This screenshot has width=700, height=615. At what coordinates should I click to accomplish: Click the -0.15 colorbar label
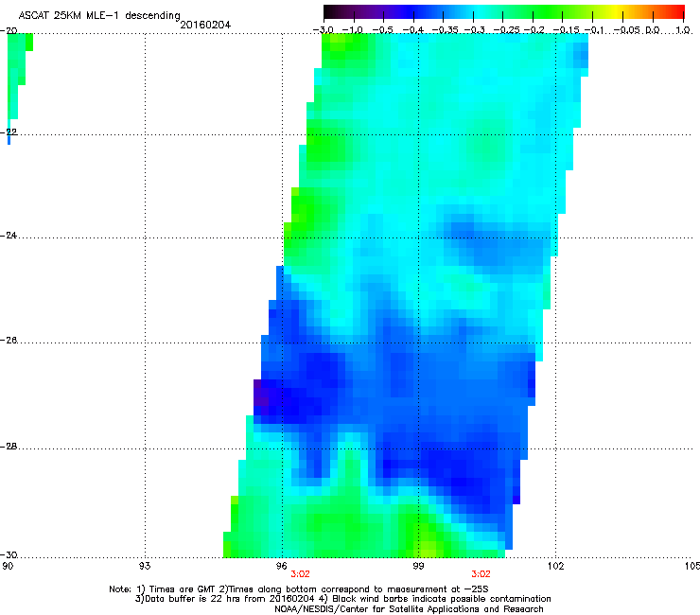566,30
